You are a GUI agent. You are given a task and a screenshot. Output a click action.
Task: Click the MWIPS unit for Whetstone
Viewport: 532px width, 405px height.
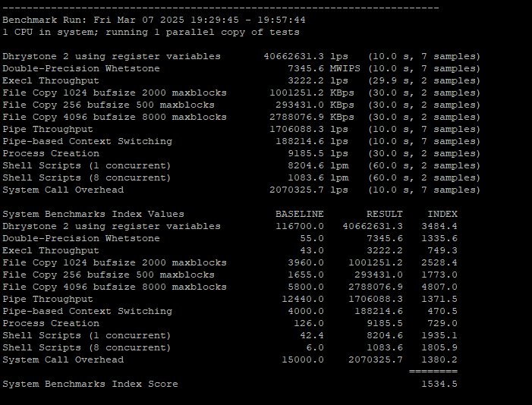coord(345,69)
